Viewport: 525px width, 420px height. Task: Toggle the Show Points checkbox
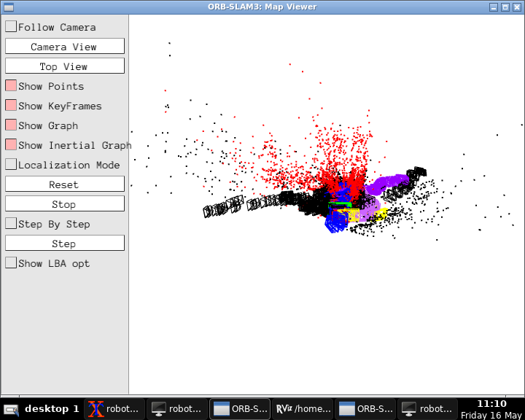[x=11, y=86]
